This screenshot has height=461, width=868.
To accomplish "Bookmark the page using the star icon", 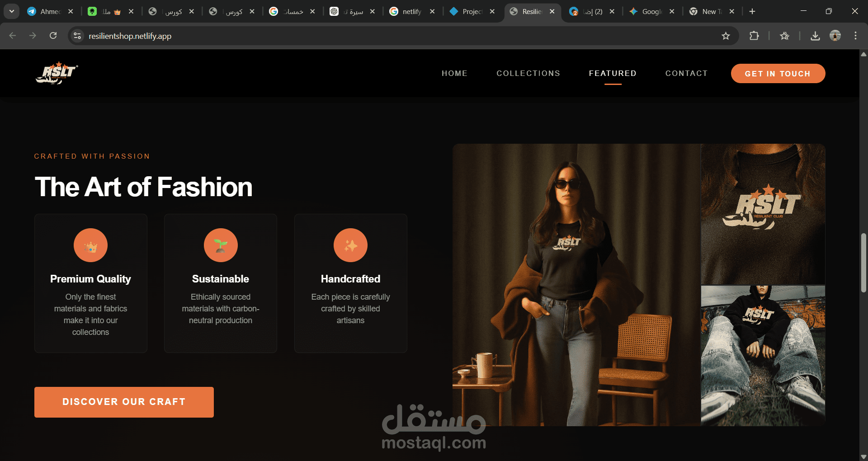I will 726,36.
